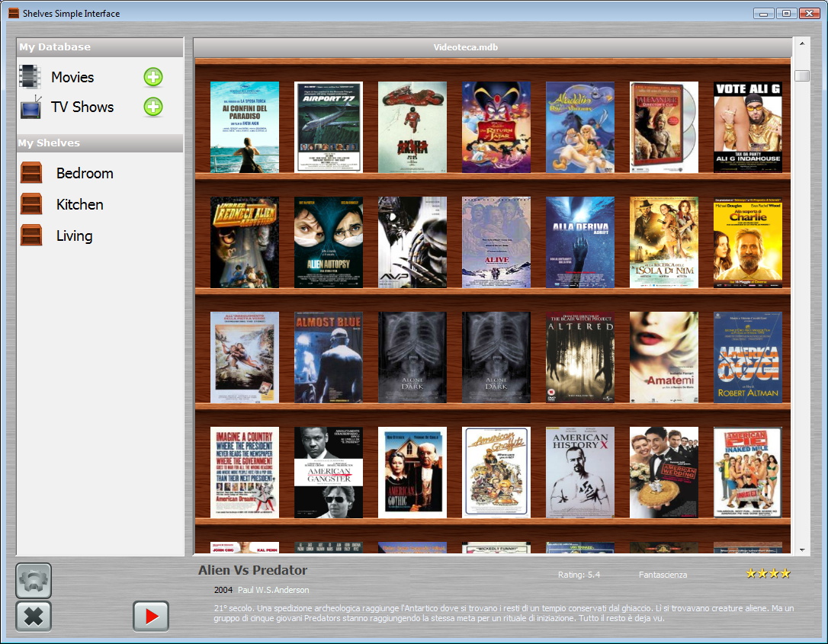Play the selected movie with red arrow
The image size is (828, 644).
coord(151,616)
